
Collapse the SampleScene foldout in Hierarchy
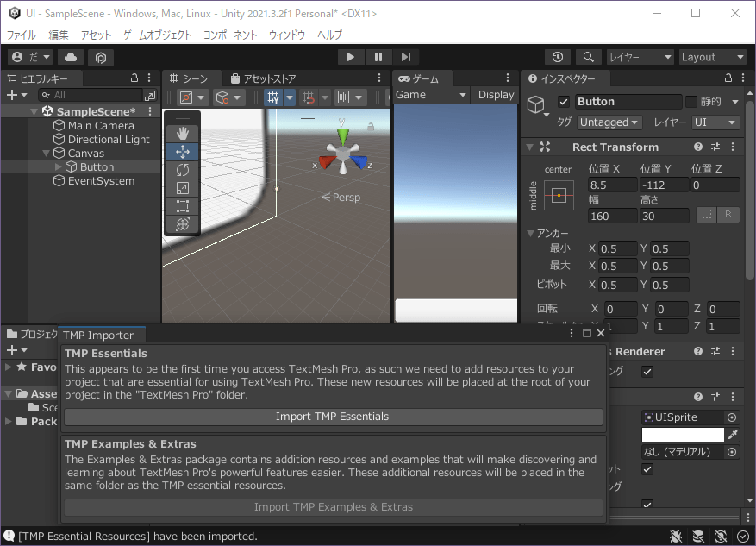pos(34,112)
